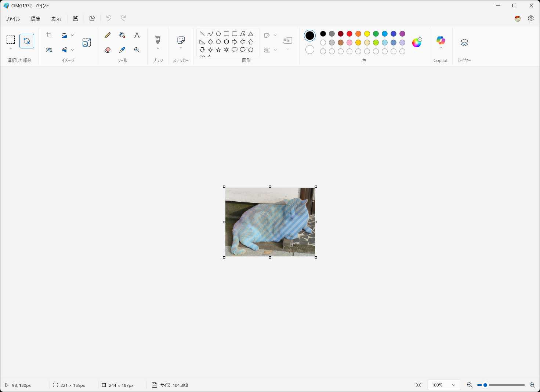Open the 編集 menu
The image size is (540, 392).
coord(35,18)
